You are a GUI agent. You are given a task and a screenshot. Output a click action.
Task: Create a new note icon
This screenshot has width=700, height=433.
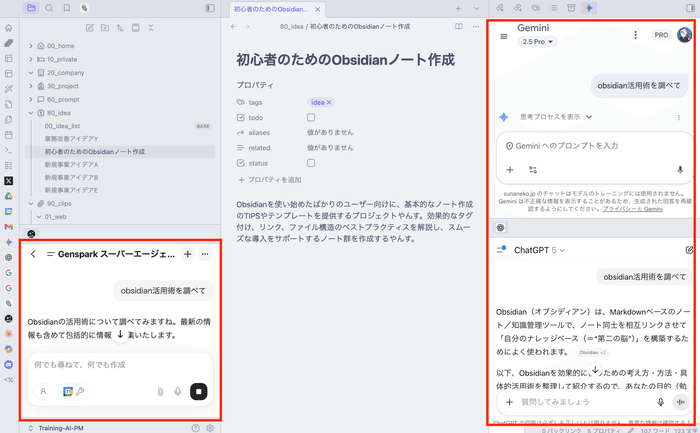point(90,28)
